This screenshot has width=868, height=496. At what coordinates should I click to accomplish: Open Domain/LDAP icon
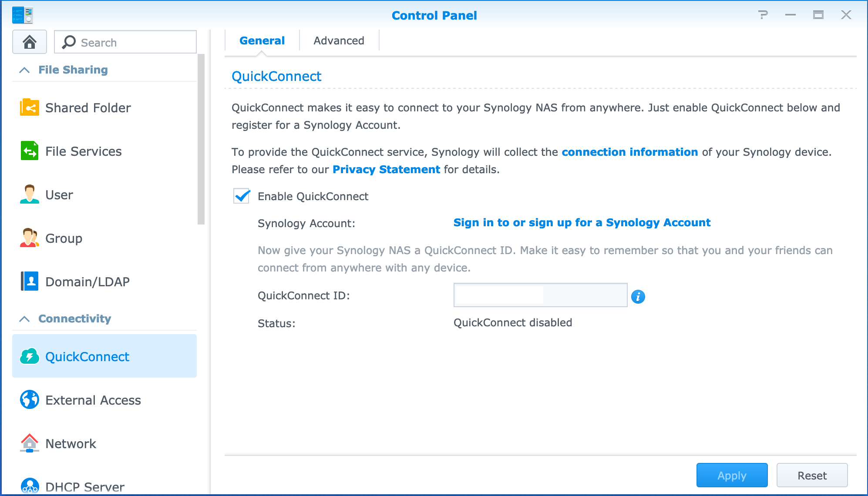click(30, 282)
